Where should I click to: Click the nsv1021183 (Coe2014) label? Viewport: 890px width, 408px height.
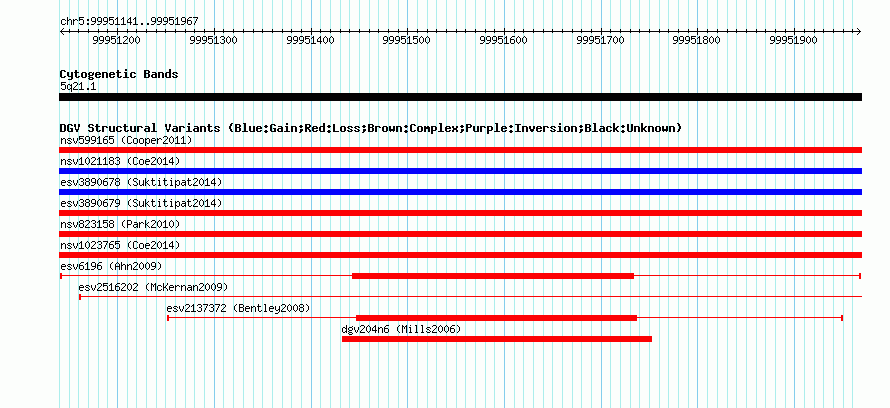coord(120,161)
